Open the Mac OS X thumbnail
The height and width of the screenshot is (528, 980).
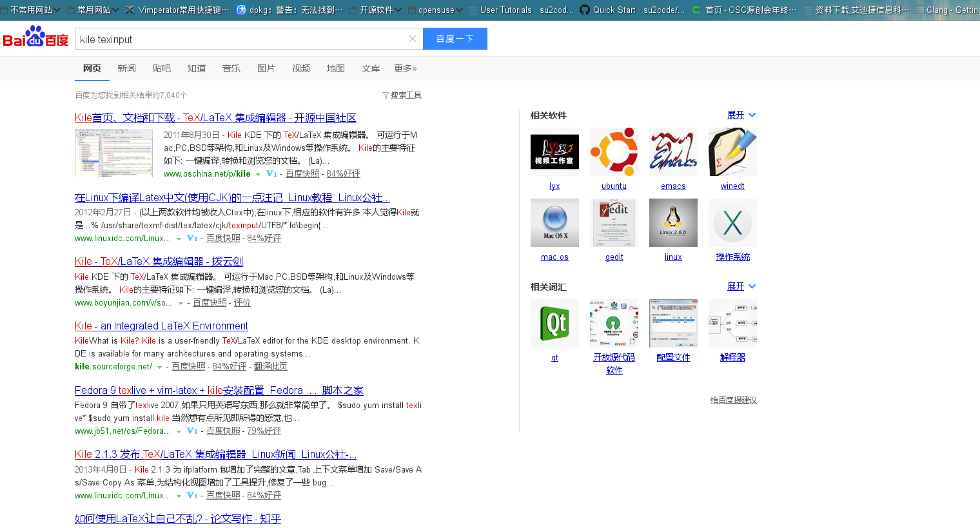point(554,222)
